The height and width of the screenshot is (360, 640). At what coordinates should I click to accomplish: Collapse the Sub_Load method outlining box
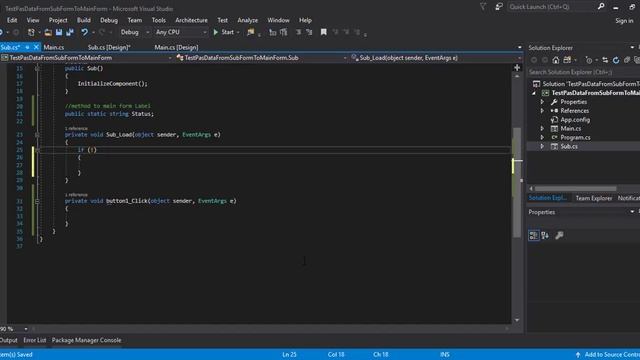click(37, 135)
